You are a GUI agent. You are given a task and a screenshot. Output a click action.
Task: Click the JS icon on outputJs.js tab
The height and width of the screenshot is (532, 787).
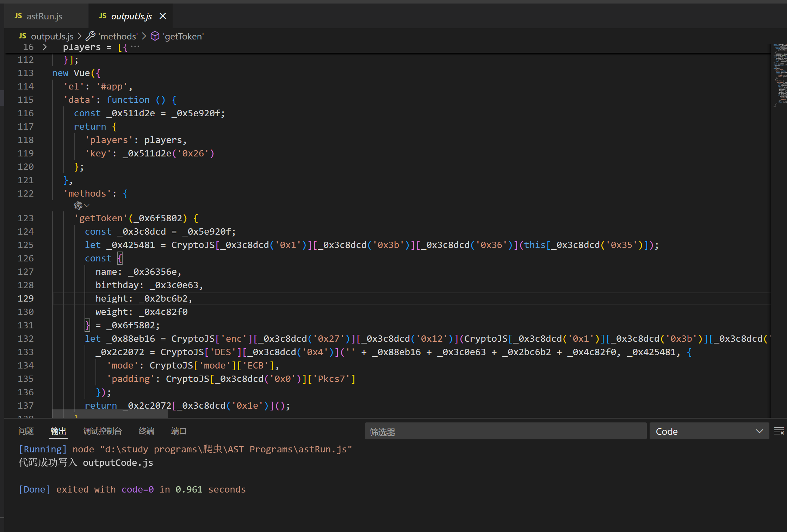click(x=103, y=16)
